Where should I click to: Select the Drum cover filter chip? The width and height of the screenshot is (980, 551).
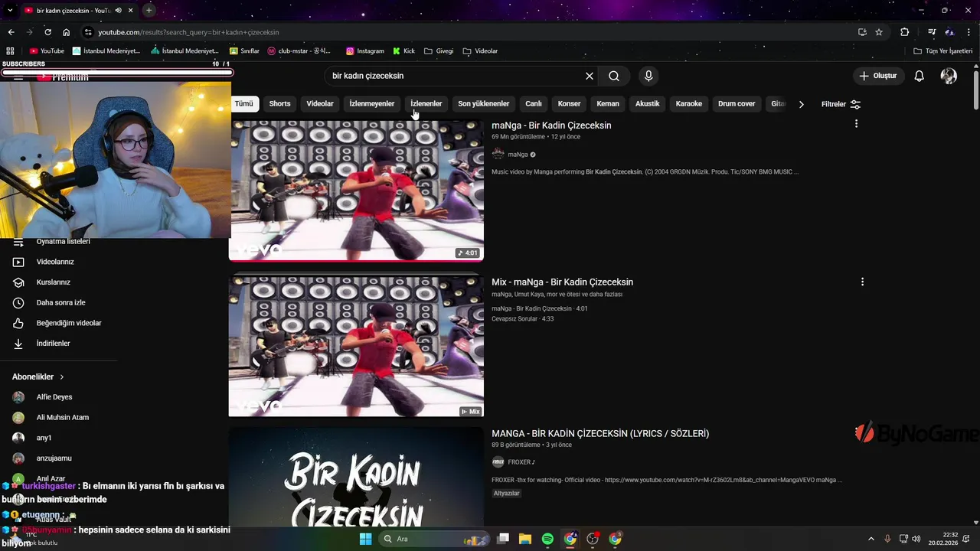click(737, 103)
